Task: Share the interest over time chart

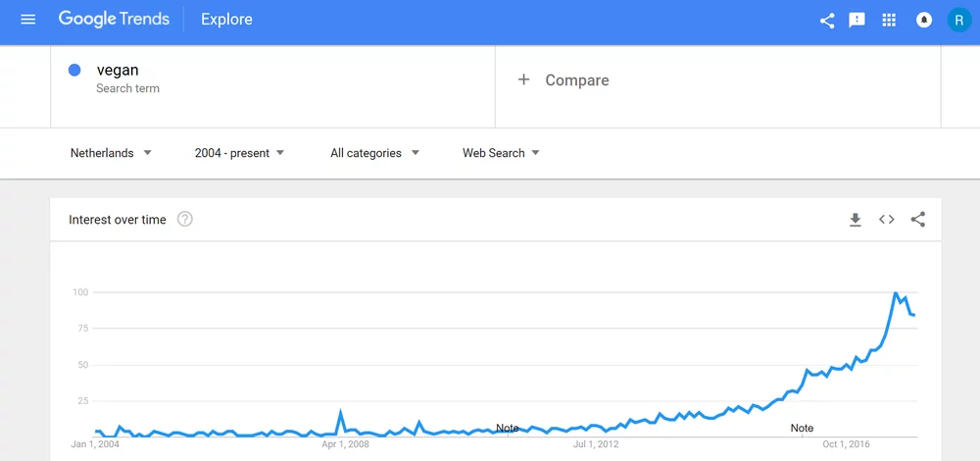Action: [918, 220]
